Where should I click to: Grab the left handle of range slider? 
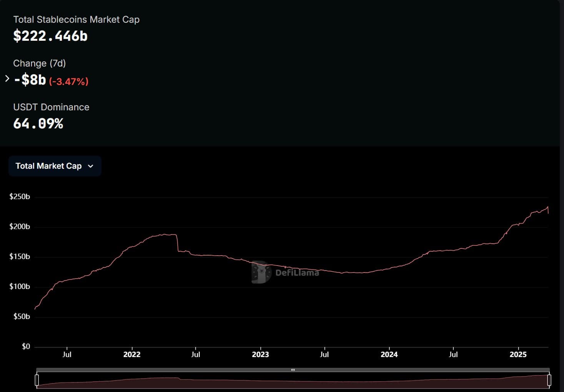pyautogui.click(x=37, y=380)
